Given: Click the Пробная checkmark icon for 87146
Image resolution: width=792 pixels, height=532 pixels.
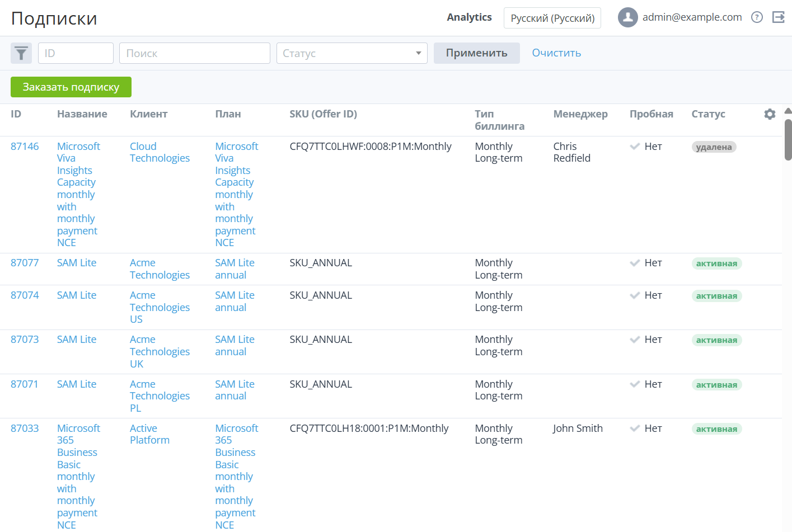Looking at the screenshot, I should click(x=635, y=147).
